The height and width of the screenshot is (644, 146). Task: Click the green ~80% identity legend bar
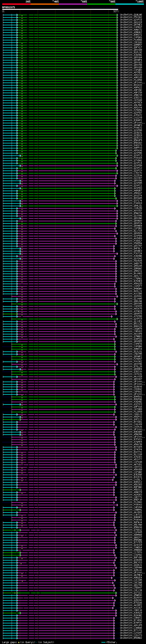point(101,4)
